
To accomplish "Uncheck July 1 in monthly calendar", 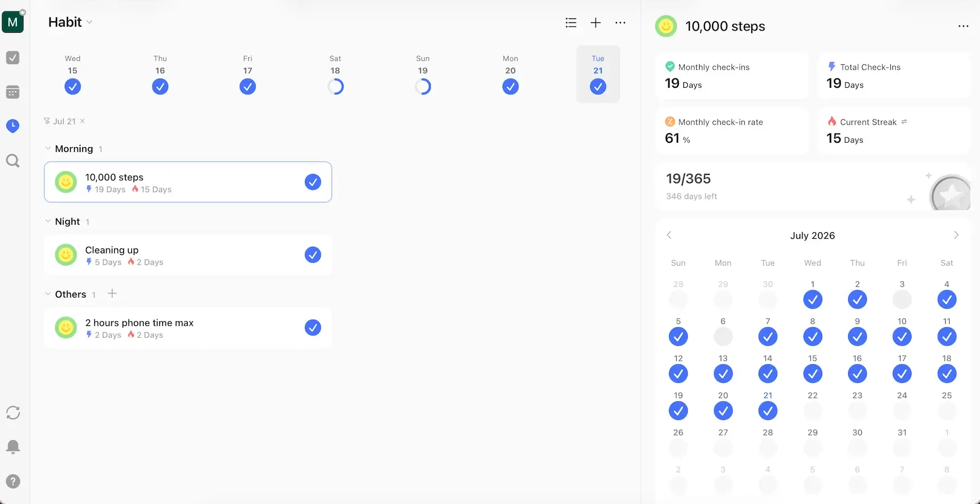I will point(813,299).
